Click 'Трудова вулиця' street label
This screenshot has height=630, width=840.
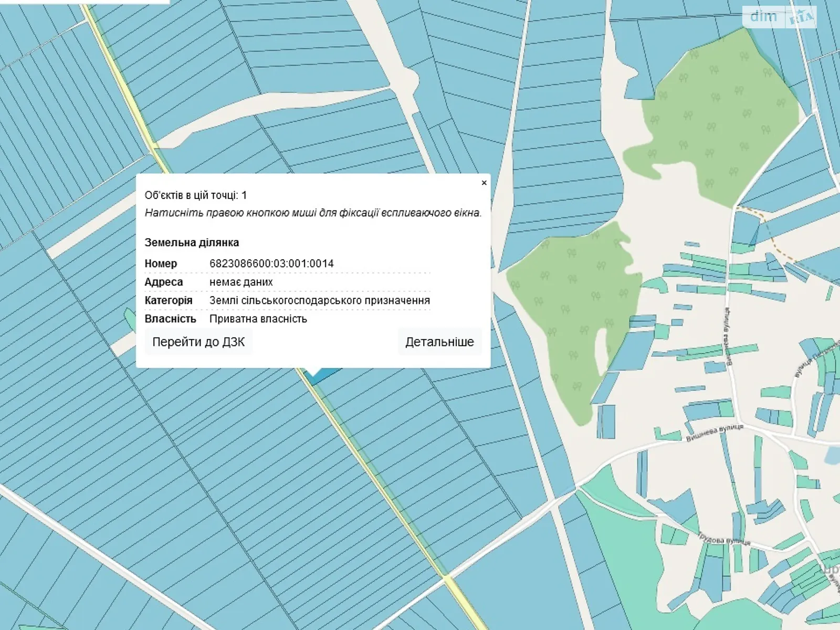point(723,539)
